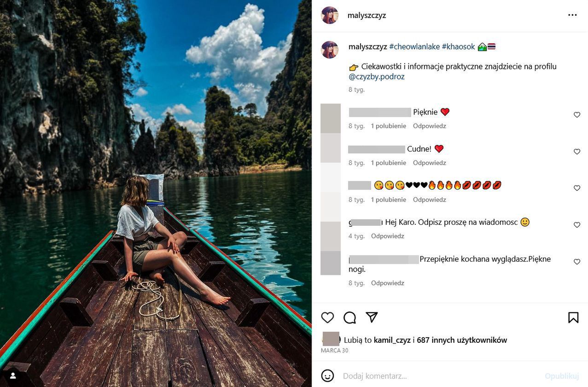This screenshot has height=387, width=588.
Task: Visit the @czyzby.podroz profile
Action: [377, 76]
